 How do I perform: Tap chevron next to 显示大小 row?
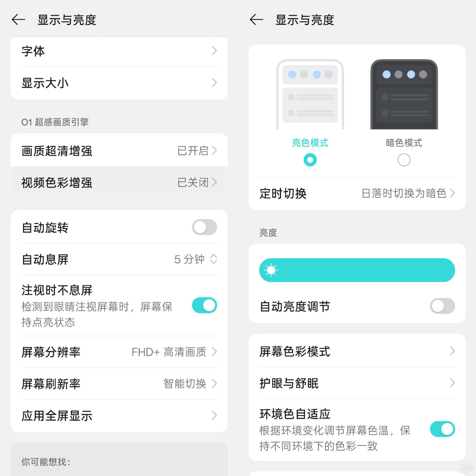214,83
